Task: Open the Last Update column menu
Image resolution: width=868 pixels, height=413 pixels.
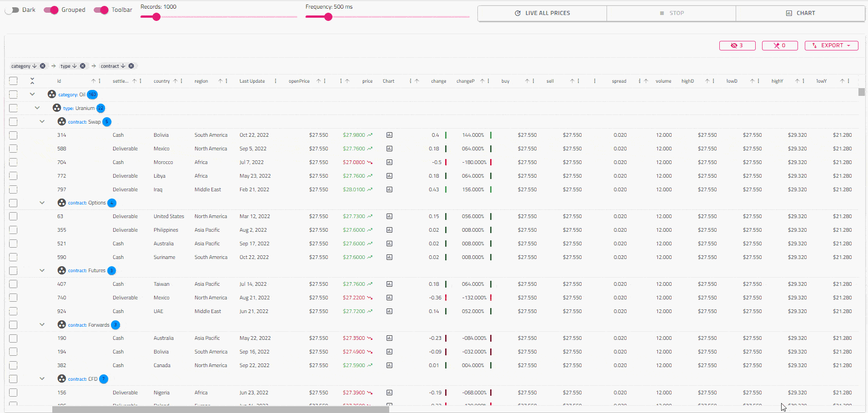Action: [x=276, y=81]
